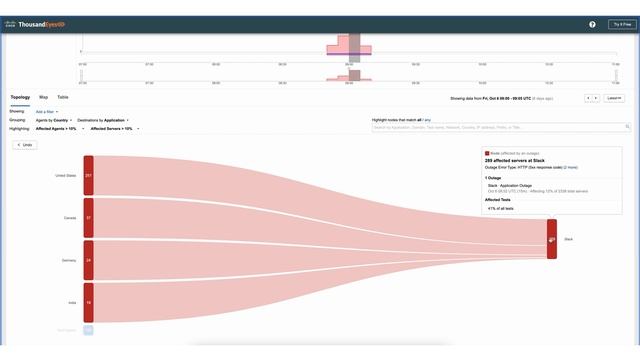Select the India agent node
This screenshot has height=360, width=640.
[89, 303]
